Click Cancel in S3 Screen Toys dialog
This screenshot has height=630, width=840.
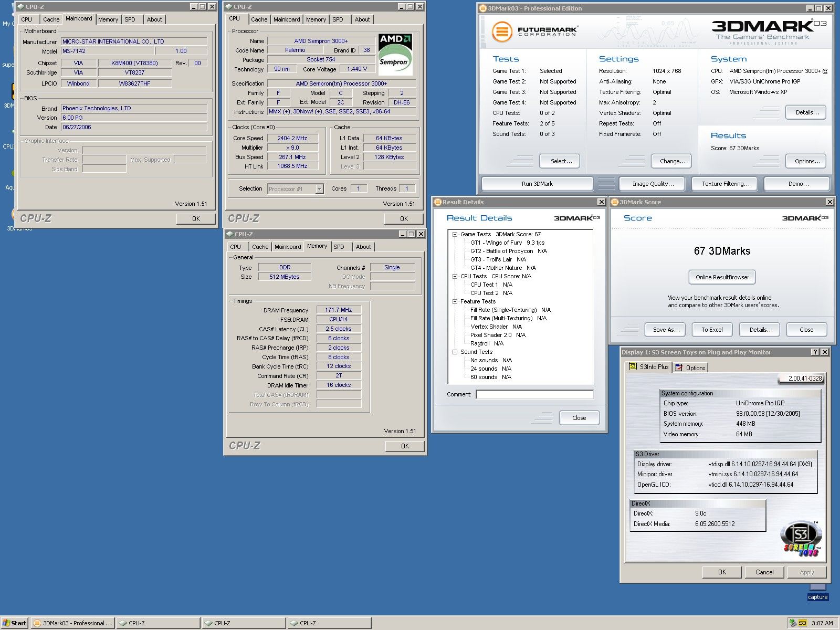pyautogui.click(x=764, y=572)
